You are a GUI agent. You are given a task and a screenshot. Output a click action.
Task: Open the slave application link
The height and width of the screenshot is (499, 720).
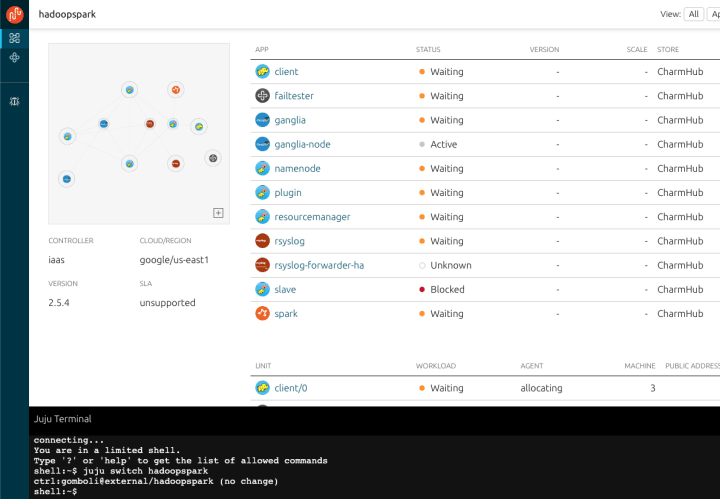[285, 290]
